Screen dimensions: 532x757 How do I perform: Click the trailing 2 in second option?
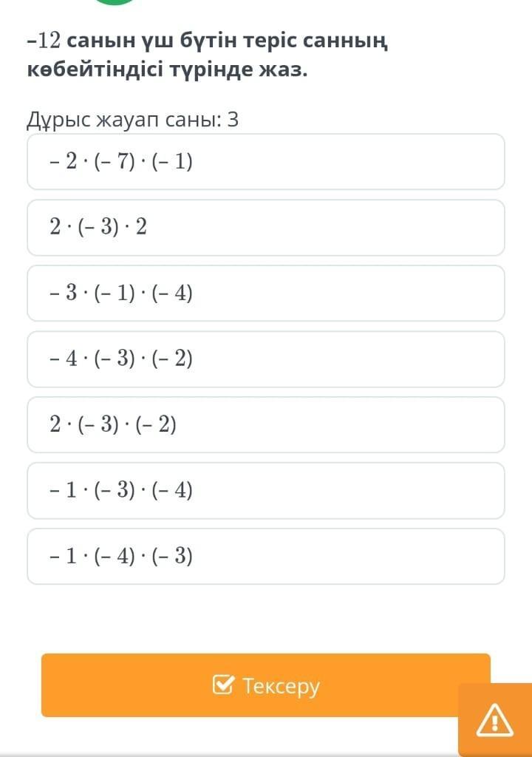pyautogui.click(x=141, y=228)
